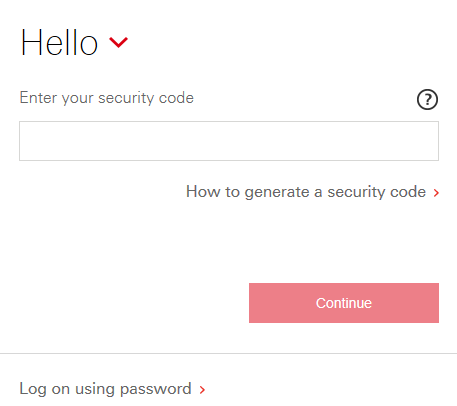This screenshot has height=406, width=457.
Task: Click the red arrow after security code link
Action: [436, 193]
